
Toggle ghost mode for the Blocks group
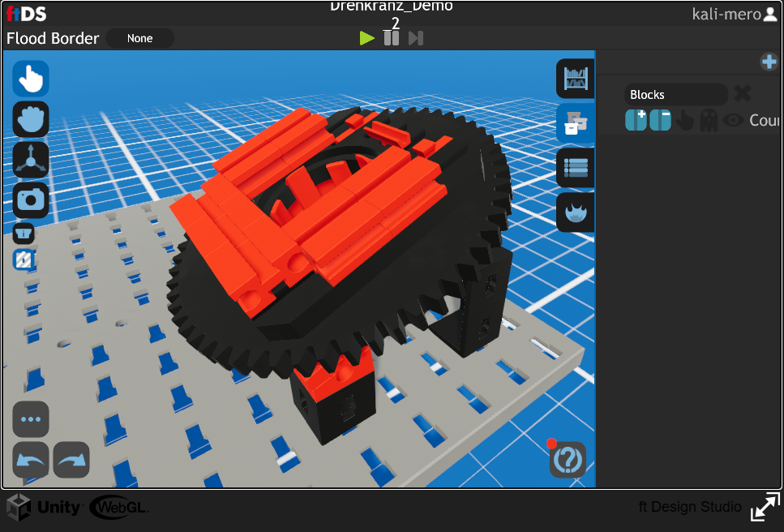tap(709, 121)
